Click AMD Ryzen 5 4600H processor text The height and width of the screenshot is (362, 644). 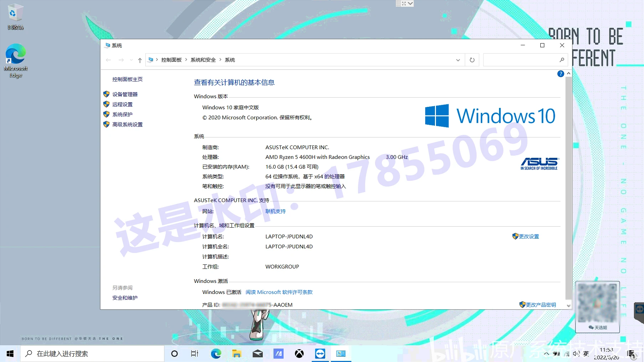pos(317,157)
